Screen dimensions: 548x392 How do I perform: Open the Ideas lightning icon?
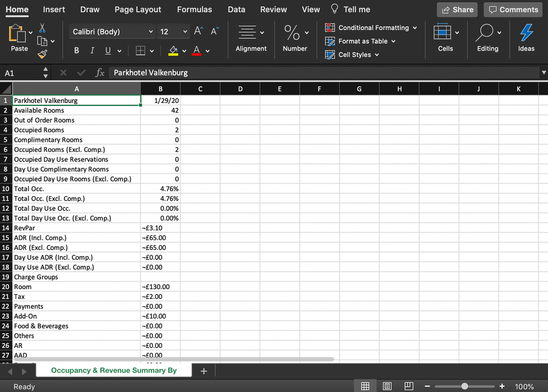pos(527,32)
